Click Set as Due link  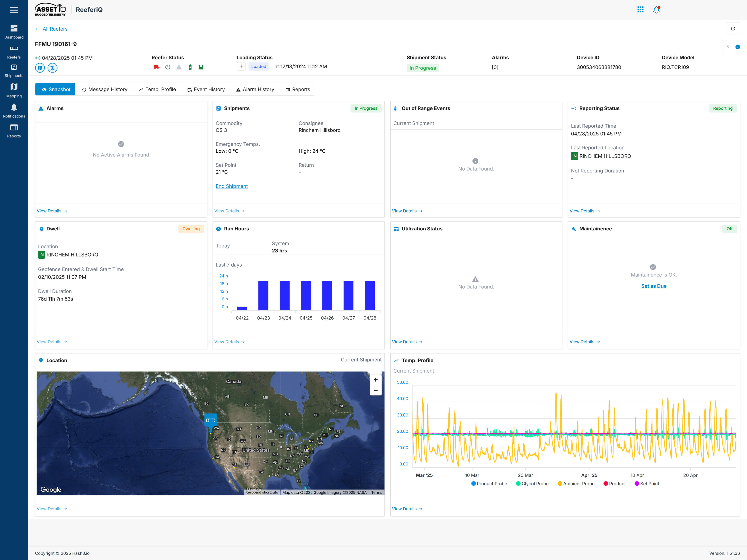tap(653, 286)
